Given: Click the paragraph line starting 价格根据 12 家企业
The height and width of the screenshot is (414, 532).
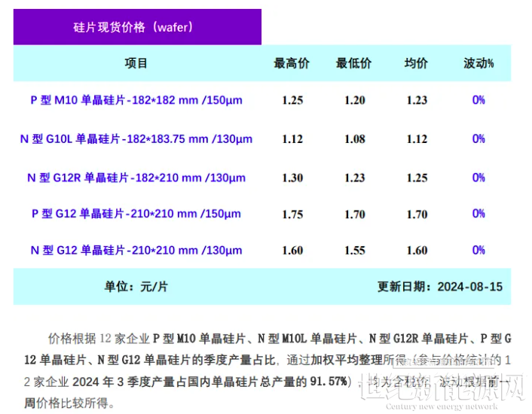Looking at the screenshot, I should (x=280, y=339).
